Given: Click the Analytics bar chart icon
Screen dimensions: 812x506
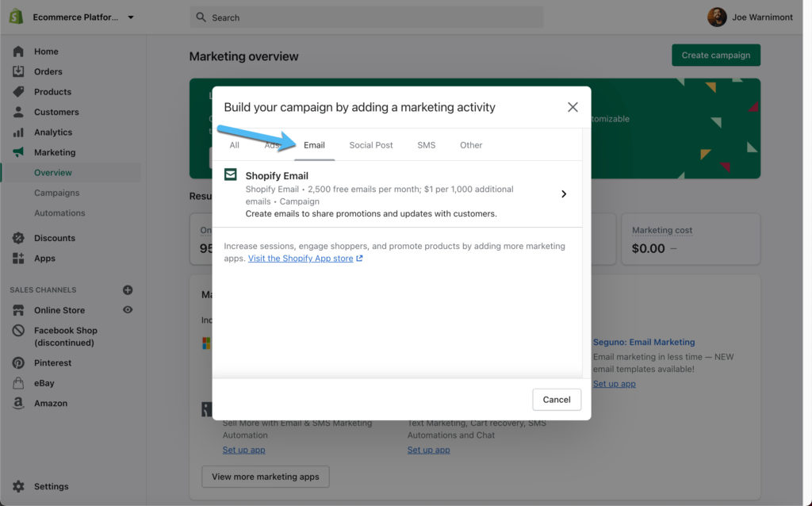Looking at the screenshot, I should [x=18, y=132].
